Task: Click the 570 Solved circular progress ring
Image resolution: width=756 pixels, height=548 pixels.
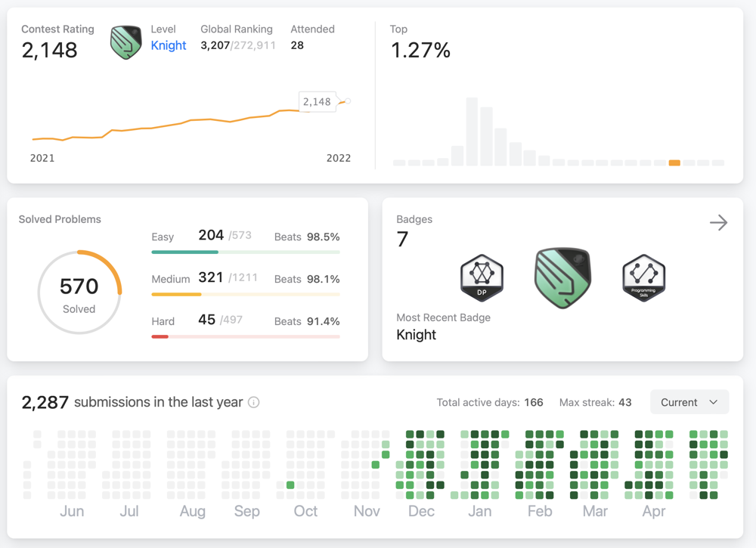Action: tap(79, 293)
